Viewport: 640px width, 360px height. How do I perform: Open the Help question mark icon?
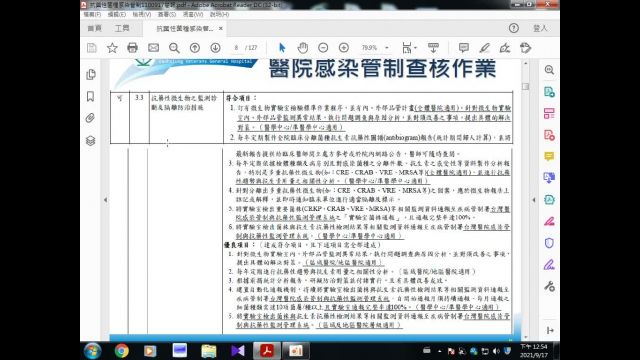click(x=514, y=28)
